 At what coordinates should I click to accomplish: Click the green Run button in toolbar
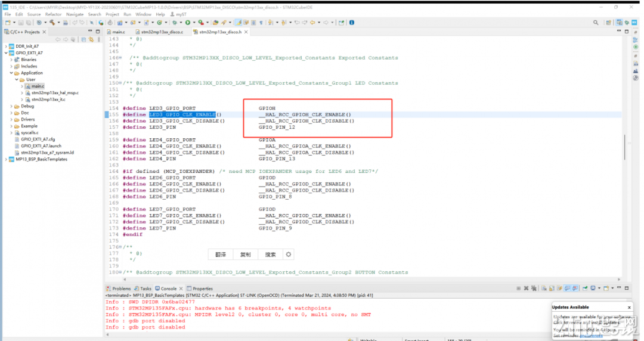[x=188, y=23]
